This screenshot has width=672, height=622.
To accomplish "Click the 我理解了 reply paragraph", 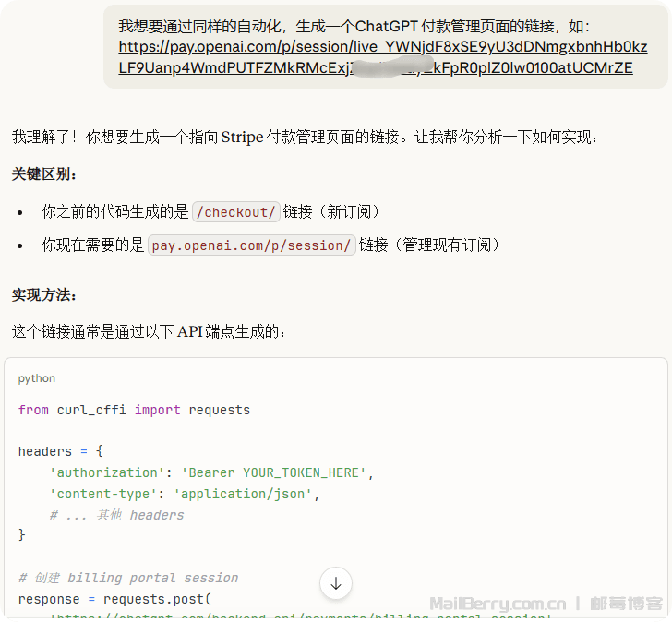I will pyautogui.click(x=305, y=137).
